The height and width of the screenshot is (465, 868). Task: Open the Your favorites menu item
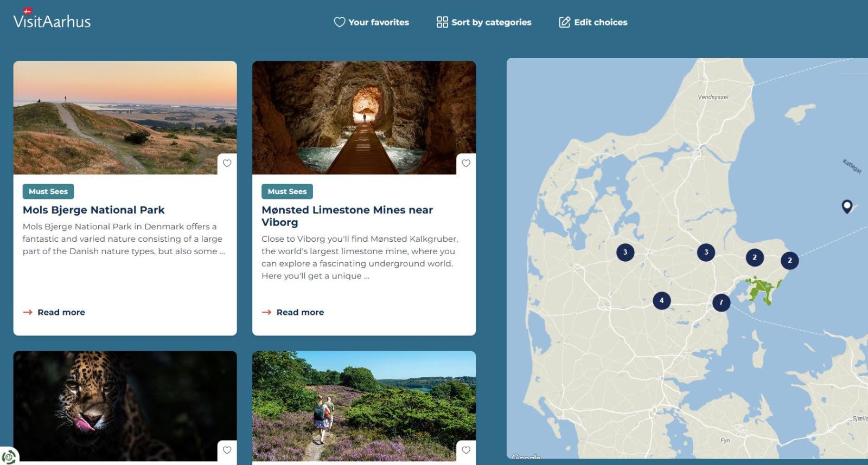[372, 22]
